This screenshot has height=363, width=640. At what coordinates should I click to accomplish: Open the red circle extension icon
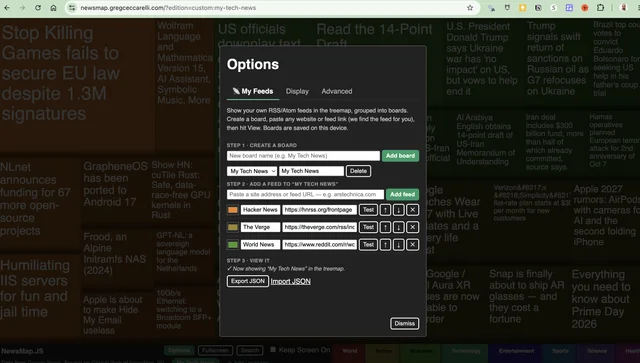point(584,8)
